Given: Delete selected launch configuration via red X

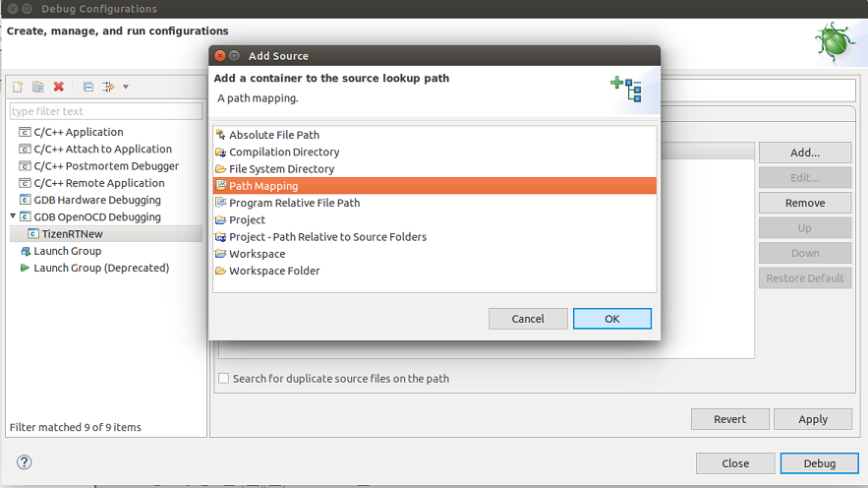Looking at the screenshot, I should click(x=59, y=87).
